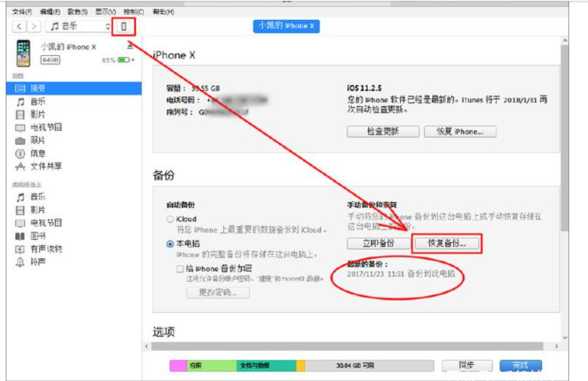Check 给 iPhone 备份加密 checkbox
This screenshot has height=381, width=588.
[x=180, y=269]
